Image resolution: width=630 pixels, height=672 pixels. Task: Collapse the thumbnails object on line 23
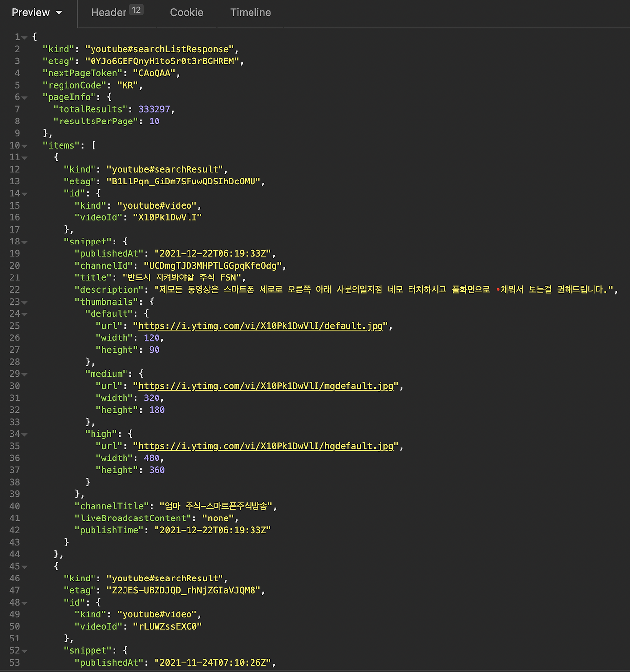[25, 302]
